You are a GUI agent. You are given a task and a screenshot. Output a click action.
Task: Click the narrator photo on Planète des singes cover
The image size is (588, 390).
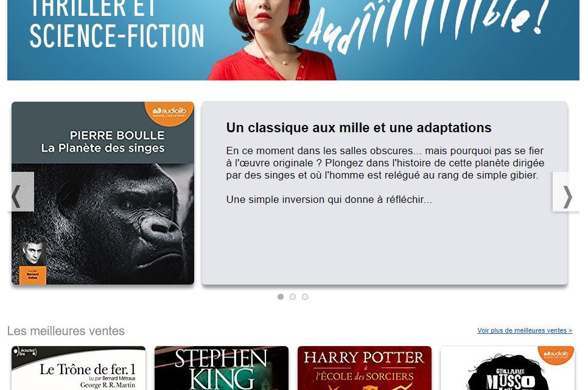tap(33, 253)
